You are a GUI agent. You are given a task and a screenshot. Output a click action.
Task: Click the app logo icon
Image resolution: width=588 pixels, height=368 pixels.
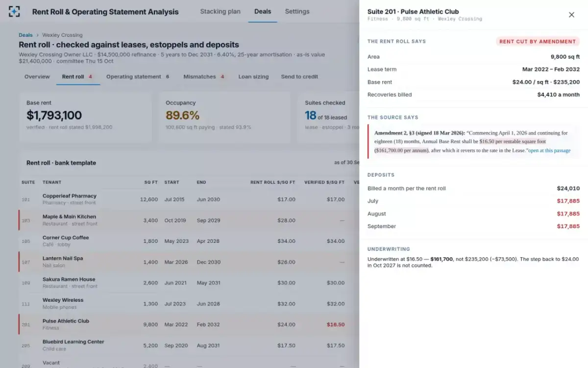click(15, 11)
